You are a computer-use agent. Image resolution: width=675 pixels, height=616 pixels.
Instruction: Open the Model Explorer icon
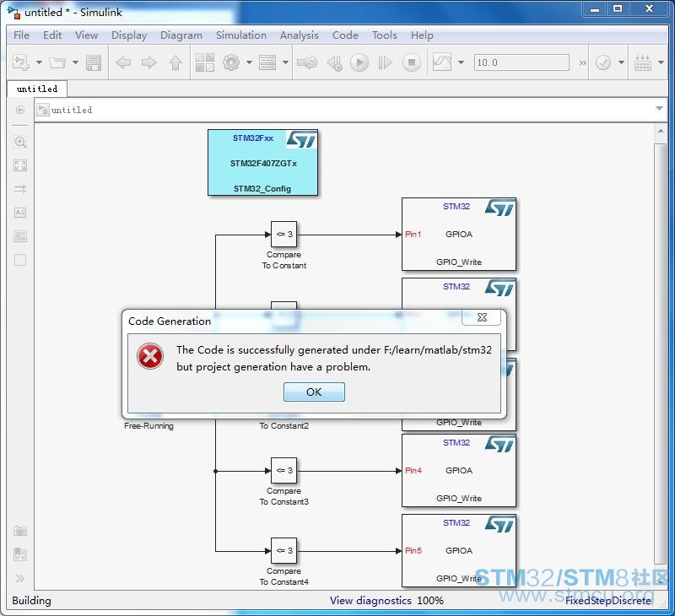click(x=267, y=62)
